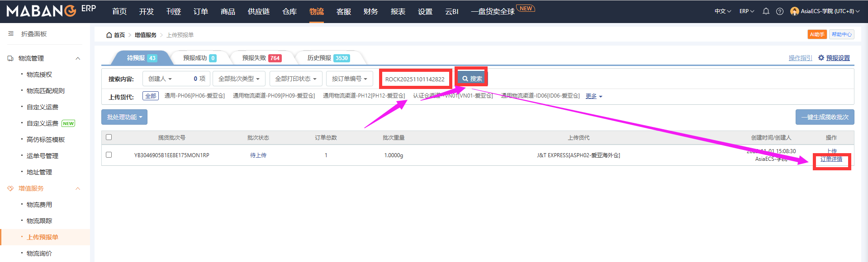The height and width of the screenshot is (262, 868).
Task: Expand the 全部打印状态 dropdown
Action: coord(296,79)
